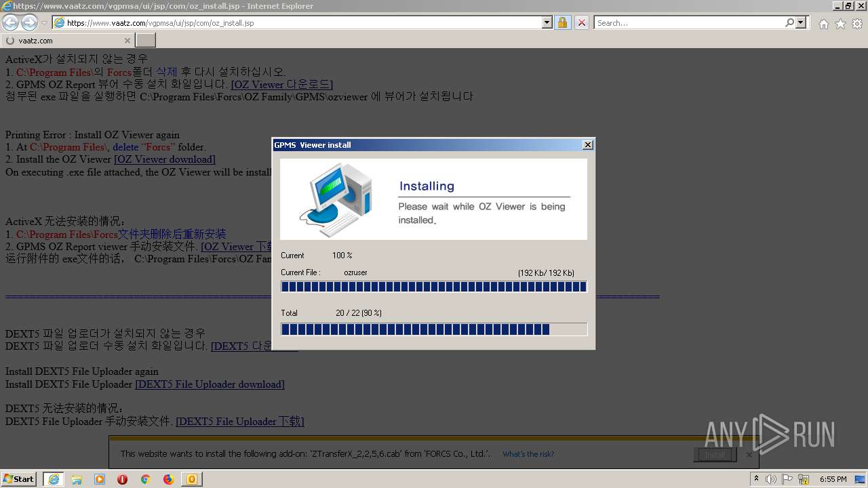Open the search provider dropdown arrow
868x488 pixels.
801,22
